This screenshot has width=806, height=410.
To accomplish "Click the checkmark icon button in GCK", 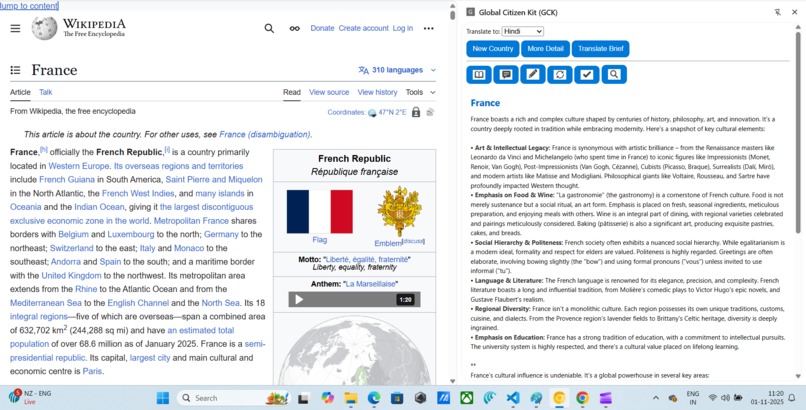I will click(587, 75).
